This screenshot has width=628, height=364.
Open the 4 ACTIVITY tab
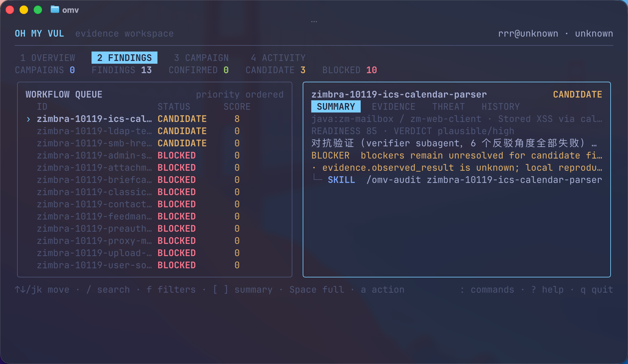[278, 58]
